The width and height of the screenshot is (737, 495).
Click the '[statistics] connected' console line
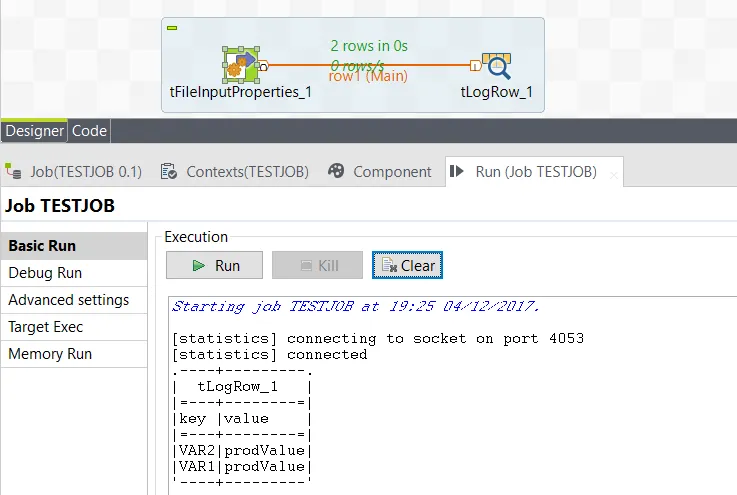click(270, 354)
